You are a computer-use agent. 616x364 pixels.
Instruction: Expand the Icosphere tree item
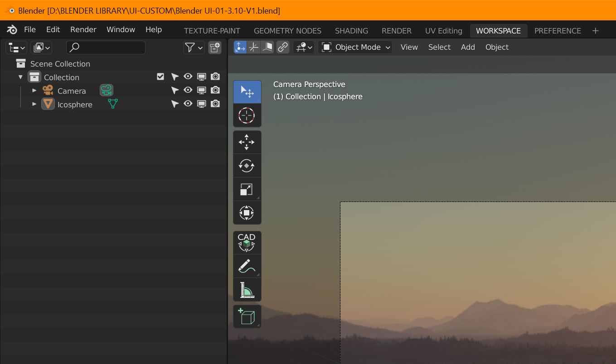(x=34, y=104)
